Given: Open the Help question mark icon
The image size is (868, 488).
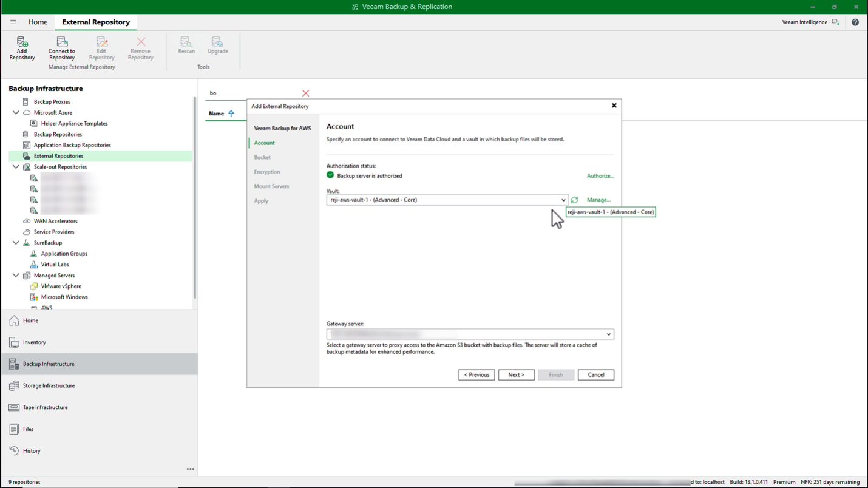Looking at the screenshot, I should click(855, 22).
